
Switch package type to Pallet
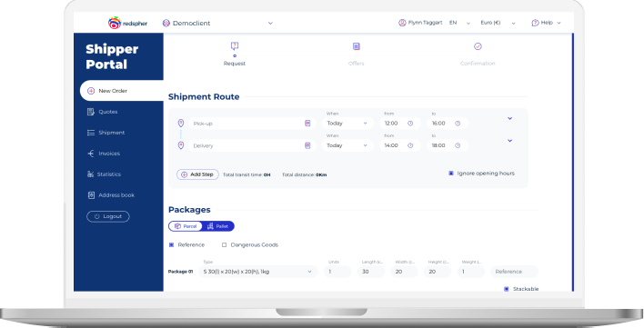(x=217, y=226)
